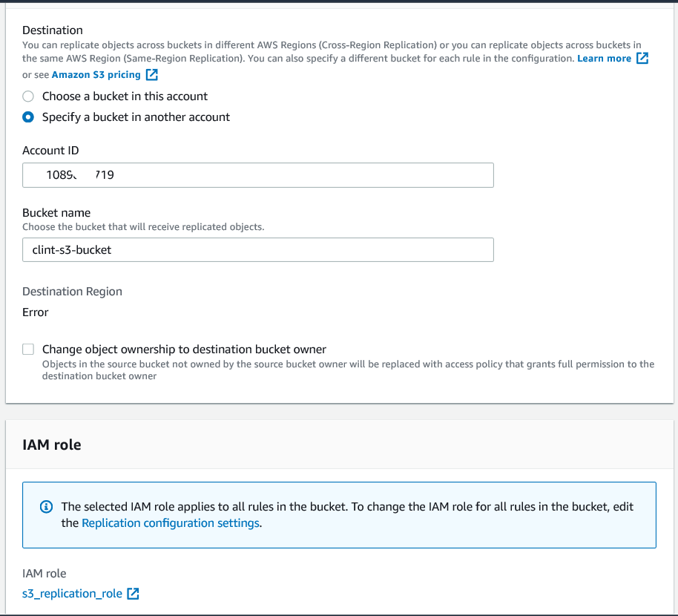Enable the change object ownership checkbox
This screenshot has width=678, height=616.
click(28, 350)
